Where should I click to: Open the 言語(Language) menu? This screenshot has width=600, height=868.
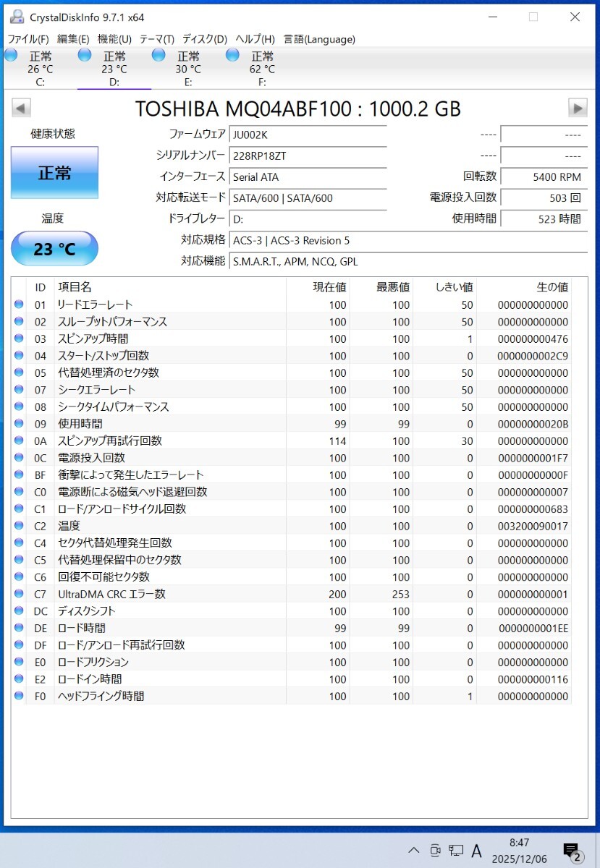coord(319,39)
